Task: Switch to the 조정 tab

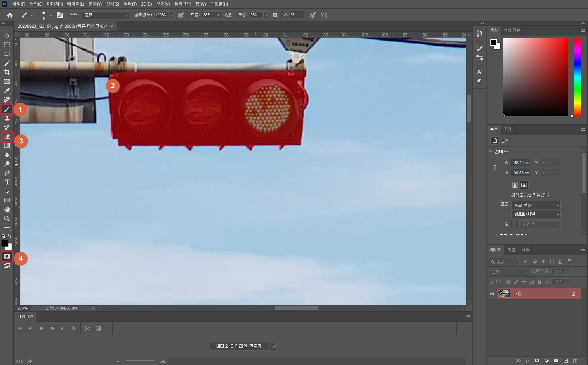Action: 508,129
